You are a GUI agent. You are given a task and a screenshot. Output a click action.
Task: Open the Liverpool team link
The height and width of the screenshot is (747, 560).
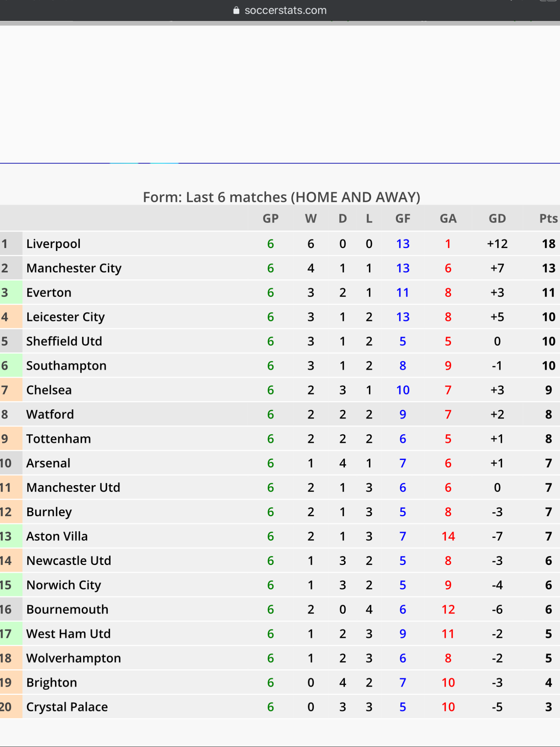pos(54,244)
